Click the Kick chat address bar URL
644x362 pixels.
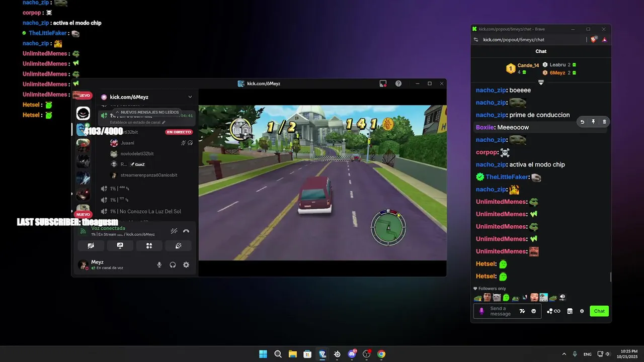click(514, 40)
